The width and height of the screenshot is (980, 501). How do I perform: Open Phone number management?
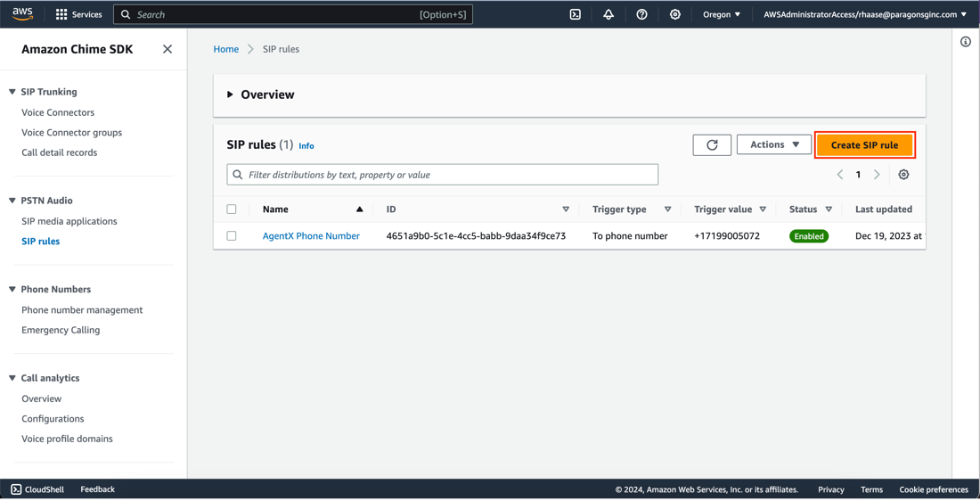(x=82, y=310)
